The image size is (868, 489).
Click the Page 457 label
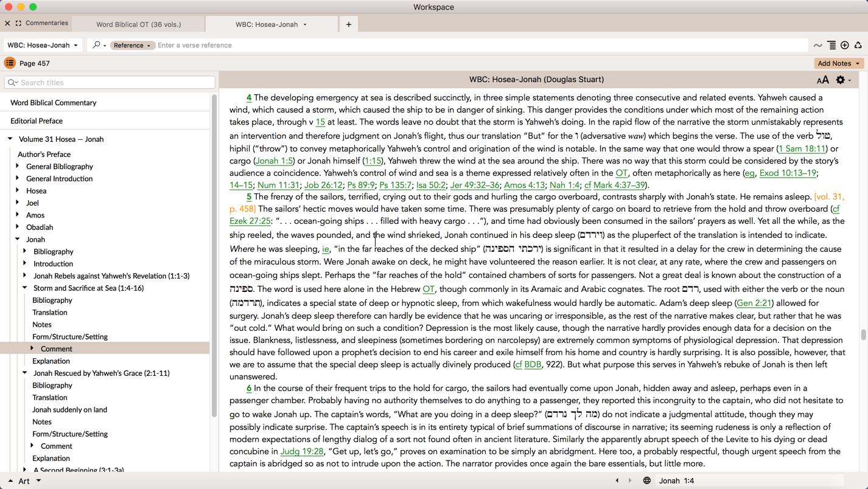(x=35, y=63)
